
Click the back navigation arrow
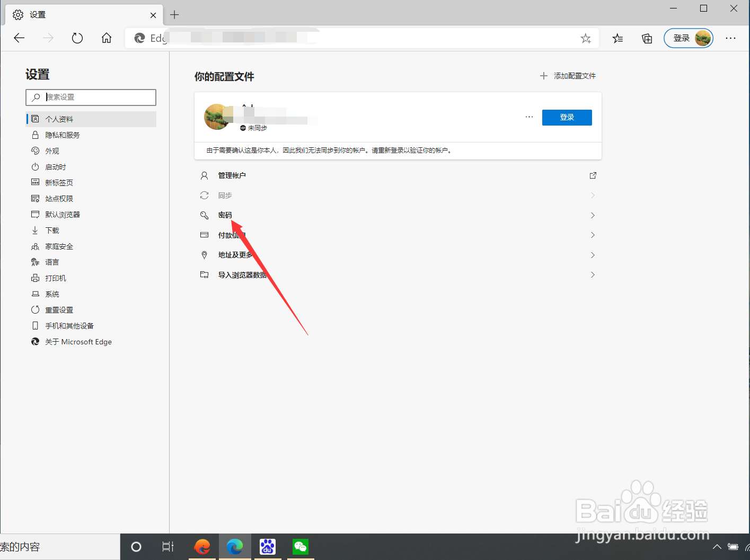click(x=19, y=38)
